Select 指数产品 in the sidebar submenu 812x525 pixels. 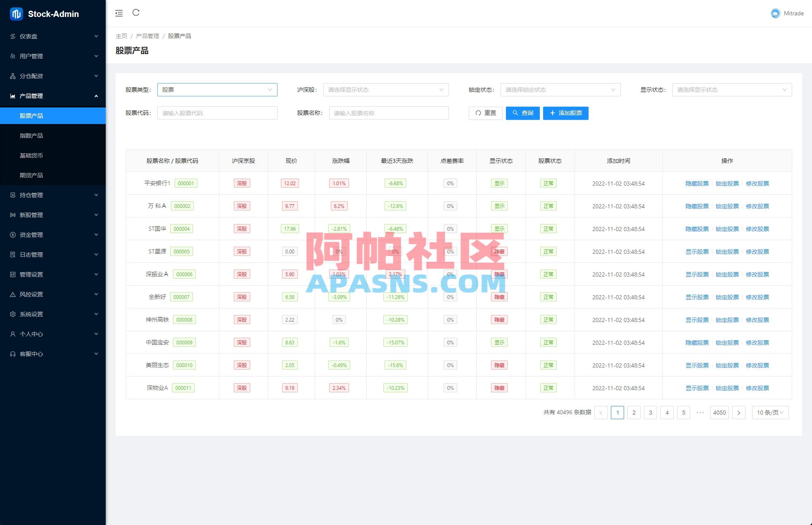pos(31,136)
